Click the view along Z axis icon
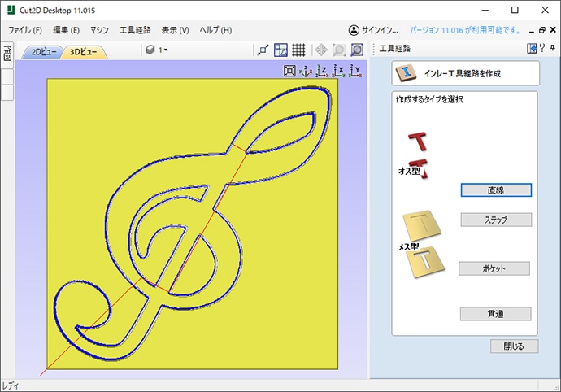This screenshot has width=561, height=392. click(x=322, y=71)
